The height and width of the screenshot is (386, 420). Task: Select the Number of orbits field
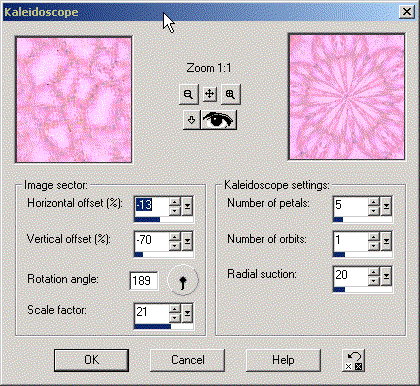coord(351,241)
